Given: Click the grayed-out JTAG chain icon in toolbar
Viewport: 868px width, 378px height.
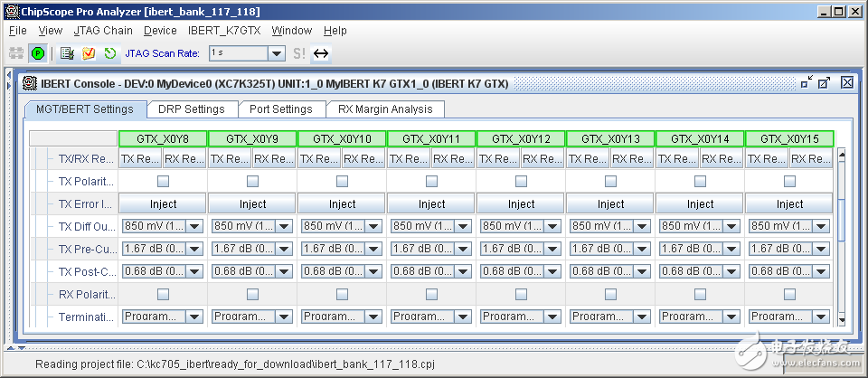Looking at the screenshot, I should tap(15, 53).
